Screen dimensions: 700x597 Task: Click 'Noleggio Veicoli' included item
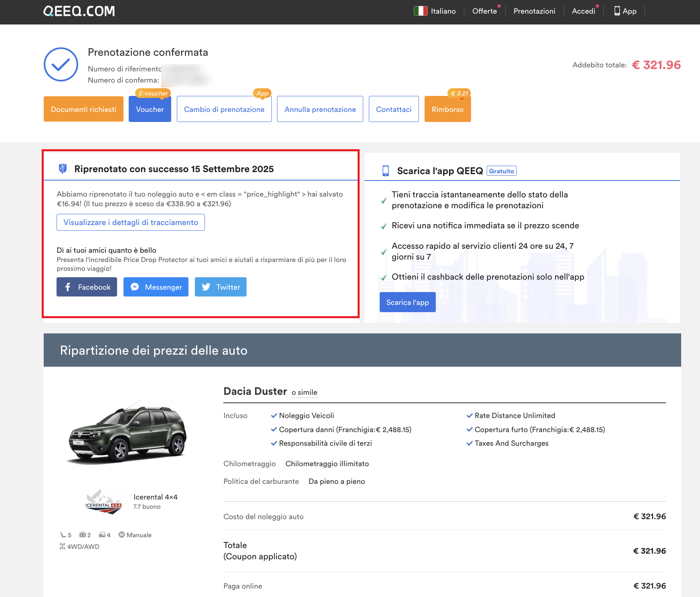point(306,416)
